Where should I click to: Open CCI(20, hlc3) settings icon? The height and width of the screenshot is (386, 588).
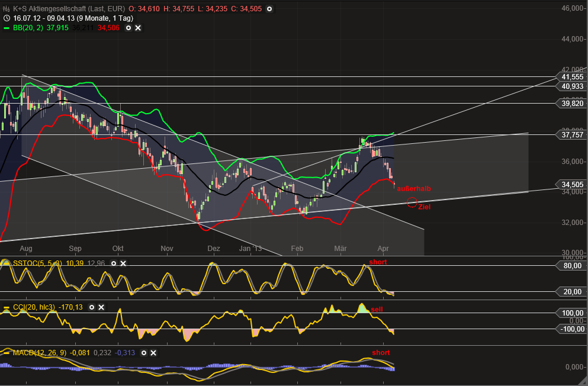(x=92, y=307)
